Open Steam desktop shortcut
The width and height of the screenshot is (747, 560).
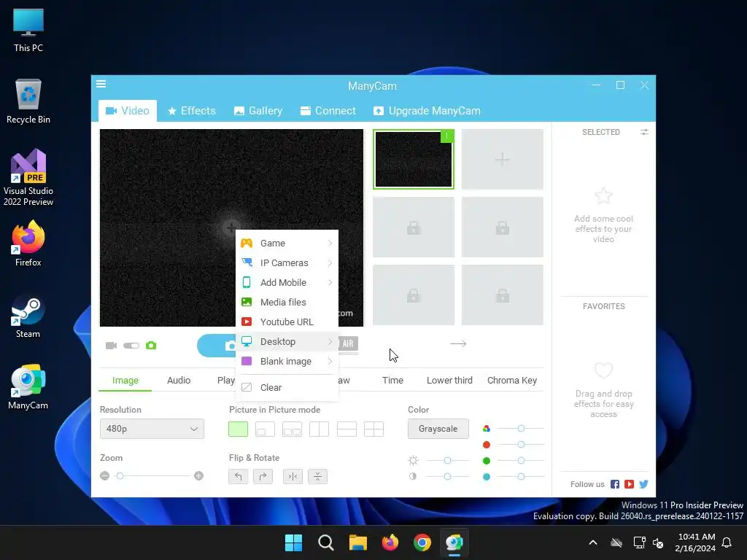(x=28, y=316)
